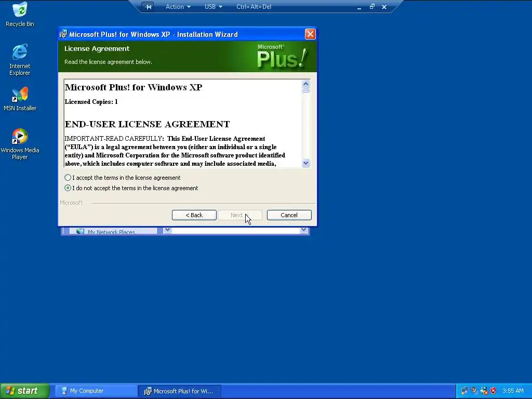Restore the remote console window size
The width and height of the screenshot is (532, 399).
(372, 7)
